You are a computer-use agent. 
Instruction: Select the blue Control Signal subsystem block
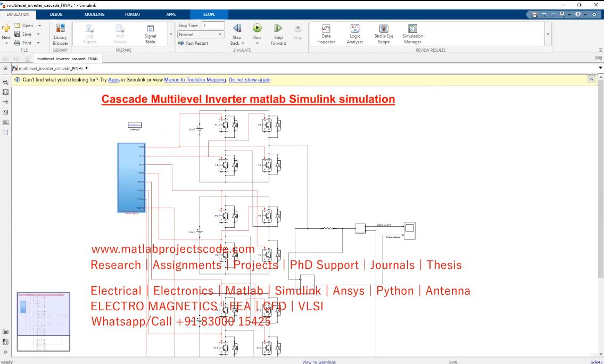[x=131, y=178]
